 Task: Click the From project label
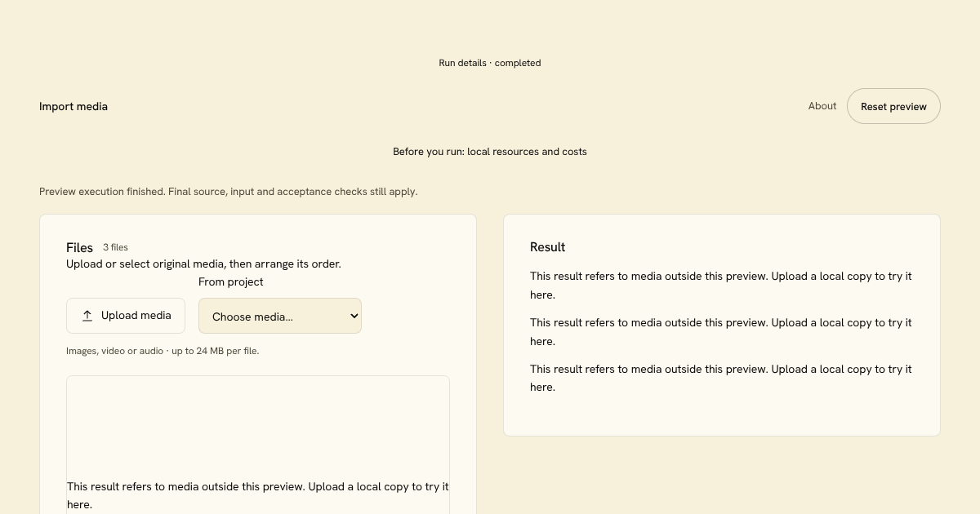pyautogui.click(x=231, y=281)
